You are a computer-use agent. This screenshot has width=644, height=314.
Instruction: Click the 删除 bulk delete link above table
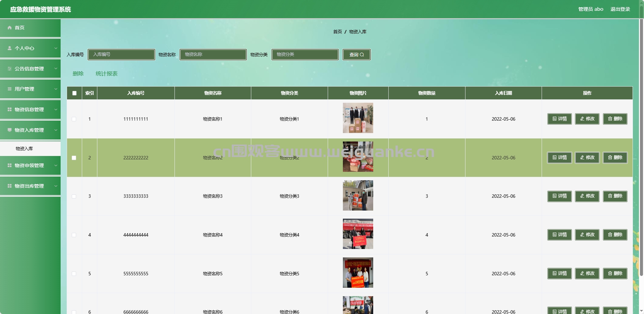click(x=78, y=73)
